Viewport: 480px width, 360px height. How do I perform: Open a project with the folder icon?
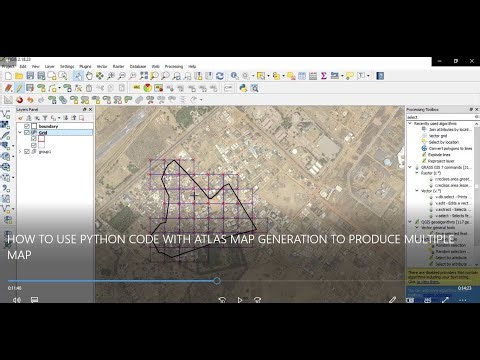(x=19, y=76)
